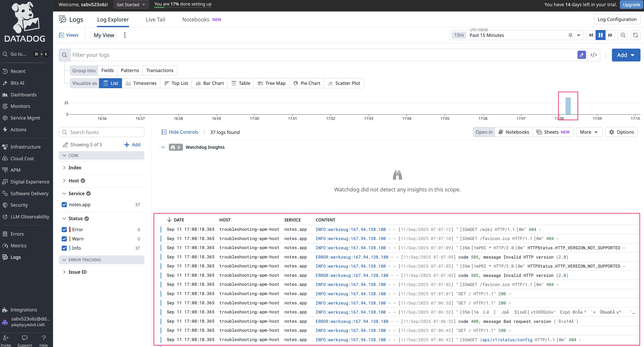Collapse Watchdog Insights panel
Viewport: 644px width, 347px height.
coord(163,147)
